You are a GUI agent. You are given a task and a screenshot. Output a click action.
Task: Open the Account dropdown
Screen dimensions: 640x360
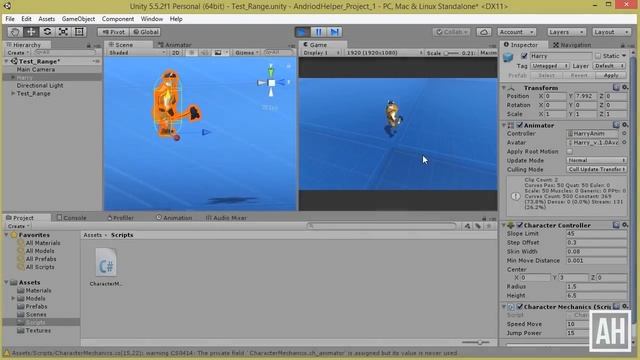click(x=516, y=32)
